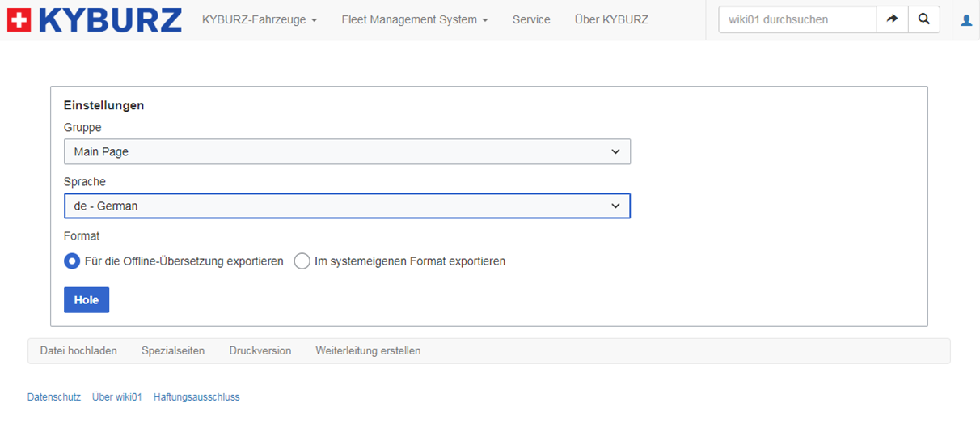The image size is (980, 441).
Task: Open the user account icon
Action: coord(966,20)
